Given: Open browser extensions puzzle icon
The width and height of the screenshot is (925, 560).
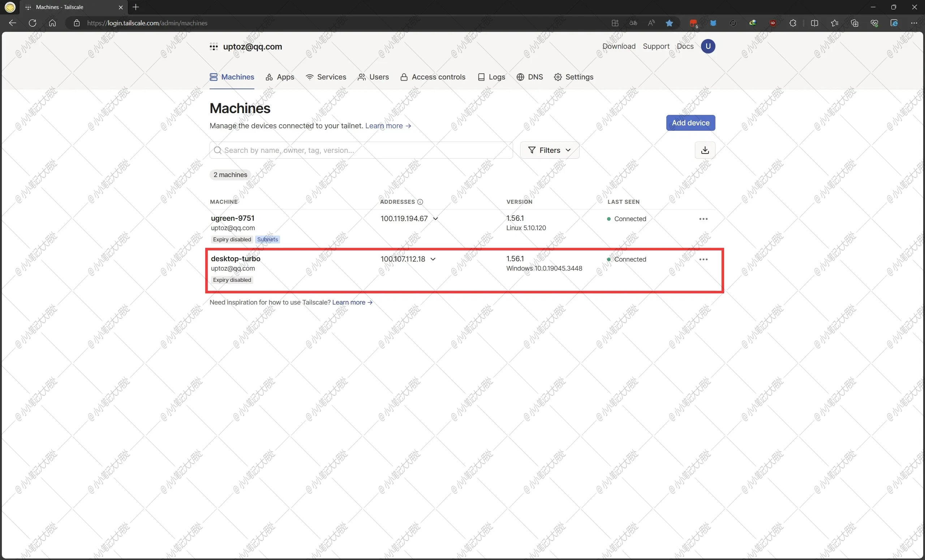Looking at the screenshot, I should 792,23.
